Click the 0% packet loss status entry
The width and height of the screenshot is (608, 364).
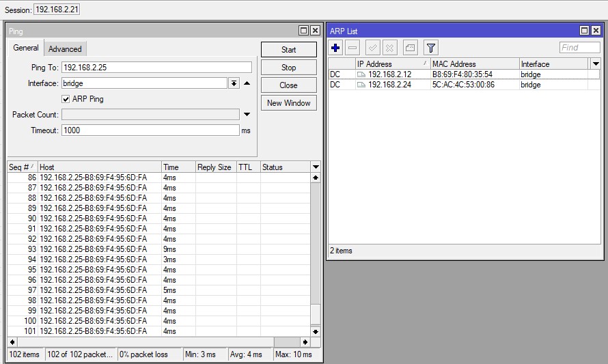tap(150, 354)
